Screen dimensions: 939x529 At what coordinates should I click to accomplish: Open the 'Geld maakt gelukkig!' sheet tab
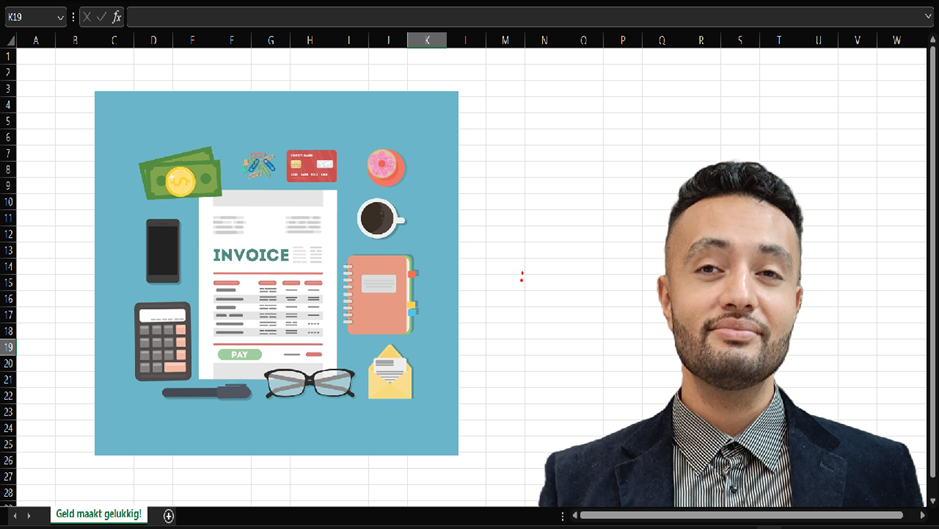click(x=99, y=514)
